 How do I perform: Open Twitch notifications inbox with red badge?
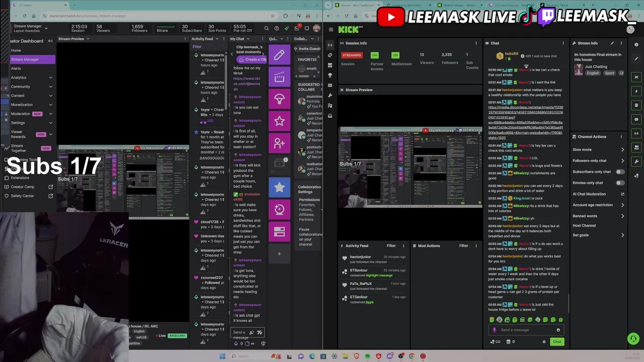(x=297, y=28)
